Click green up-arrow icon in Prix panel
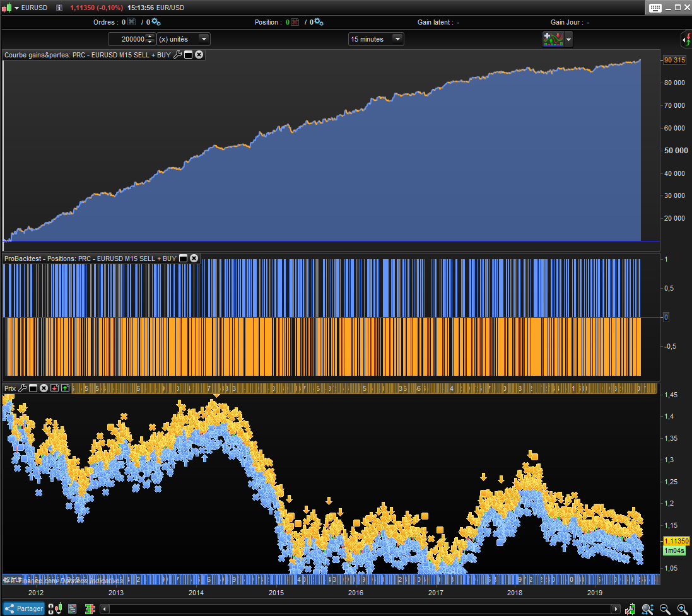Screen dimensions: 692x616 point(65,388)
